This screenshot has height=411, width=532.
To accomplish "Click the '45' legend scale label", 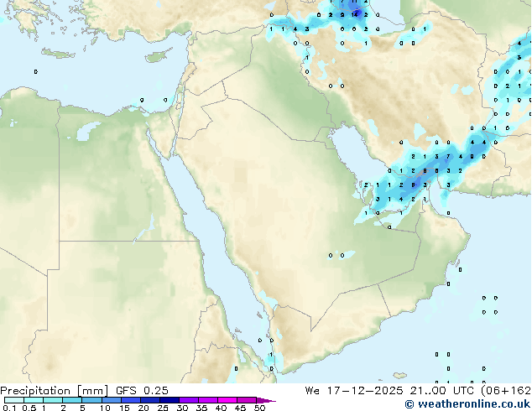I will click(240, 408).
